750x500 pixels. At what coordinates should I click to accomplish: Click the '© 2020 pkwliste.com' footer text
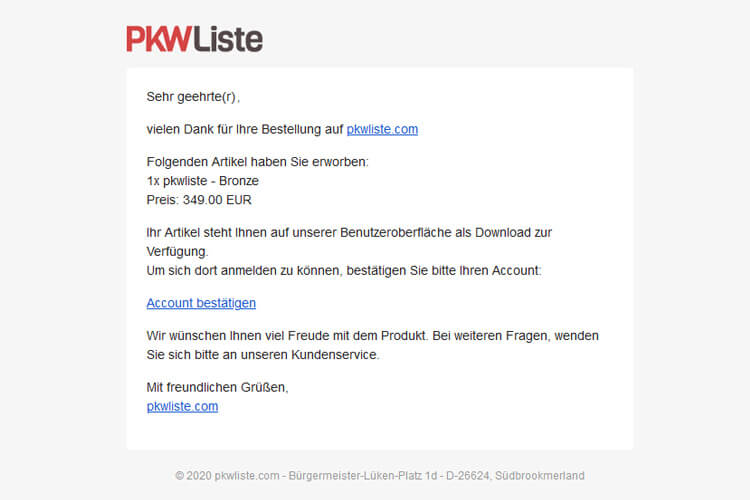click(227, 476)
